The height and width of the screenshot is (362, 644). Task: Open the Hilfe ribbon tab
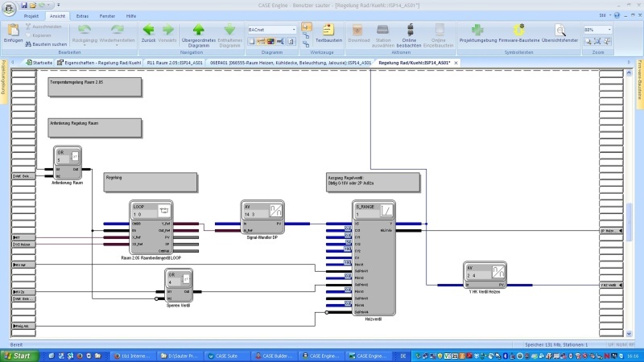pos(131,16)
